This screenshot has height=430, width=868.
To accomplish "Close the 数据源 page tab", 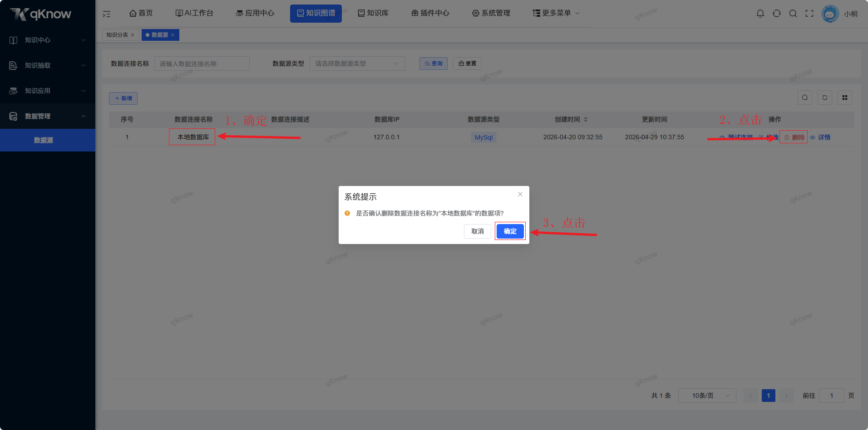I will coord(173,35).
